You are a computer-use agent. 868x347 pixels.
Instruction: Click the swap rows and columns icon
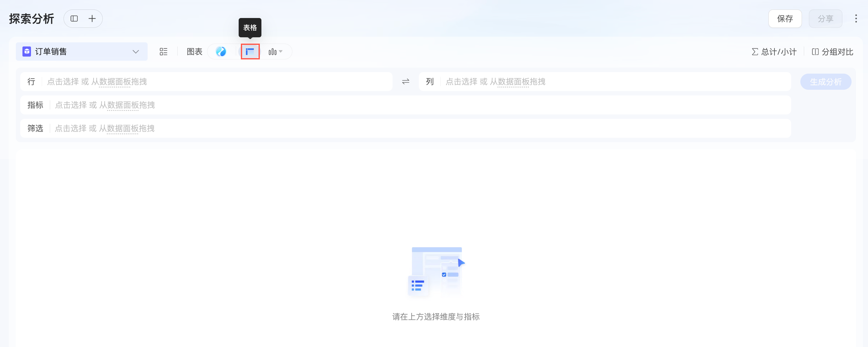pos(405,82)
